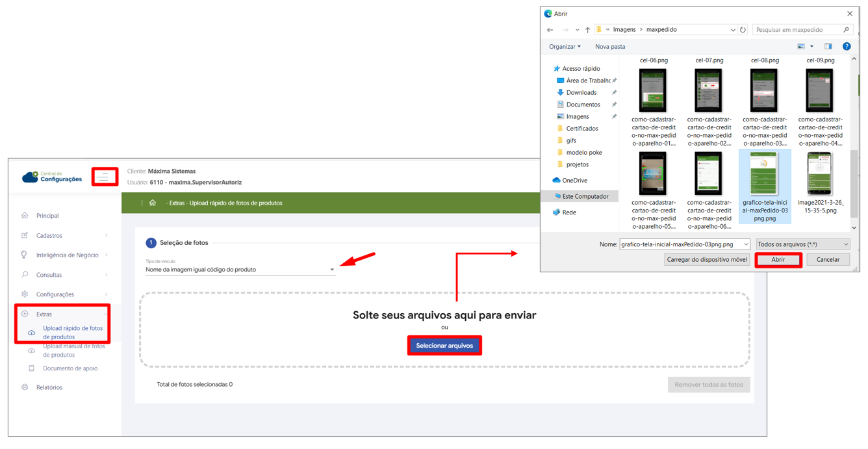The width and height of the screenshot is (868, 449).
Task: Click the Cancelar button in dialog
Action: 828,259
